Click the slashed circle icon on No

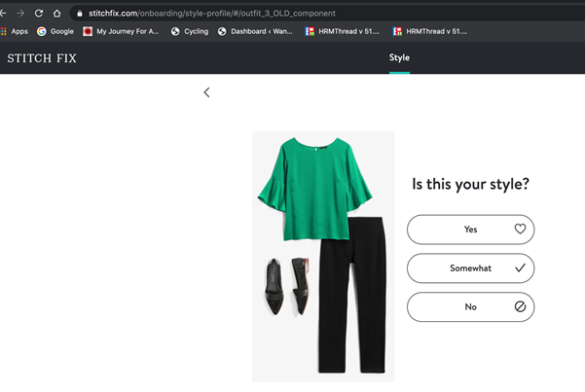[520, 306]
